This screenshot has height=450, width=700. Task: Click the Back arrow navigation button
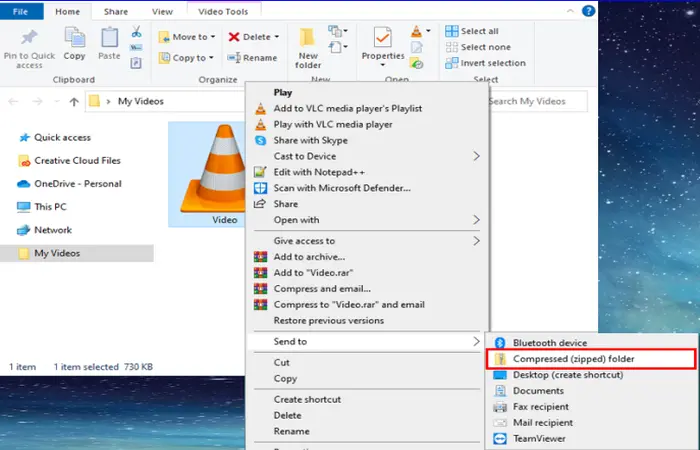point(13,102)
